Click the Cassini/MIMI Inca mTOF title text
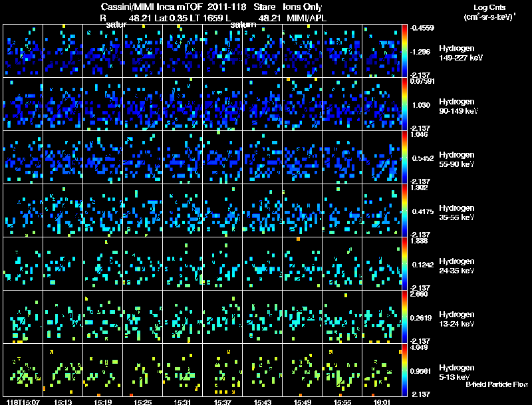 pos(152,7)
